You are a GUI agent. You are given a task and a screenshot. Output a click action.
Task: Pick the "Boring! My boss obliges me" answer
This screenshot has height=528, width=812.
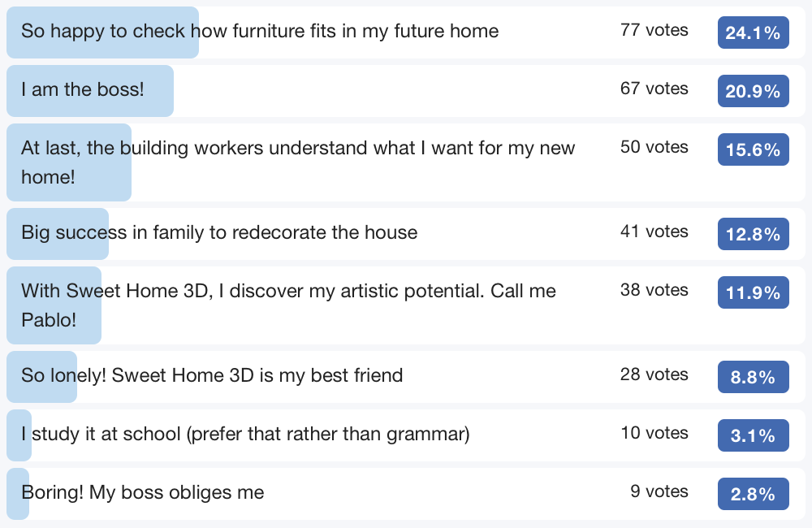click(143, 492)
